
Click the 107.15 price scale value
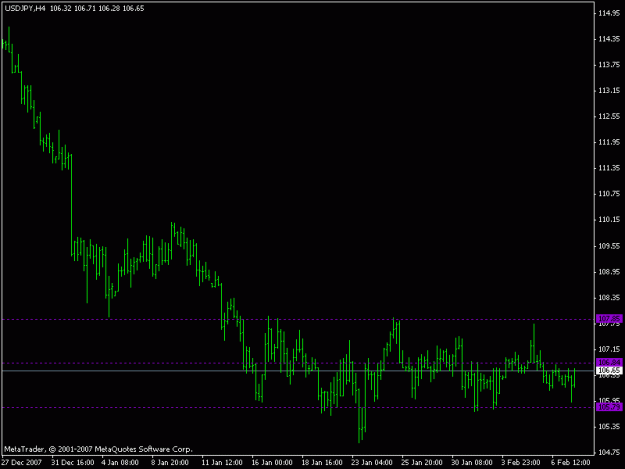[x=609, y=349]
